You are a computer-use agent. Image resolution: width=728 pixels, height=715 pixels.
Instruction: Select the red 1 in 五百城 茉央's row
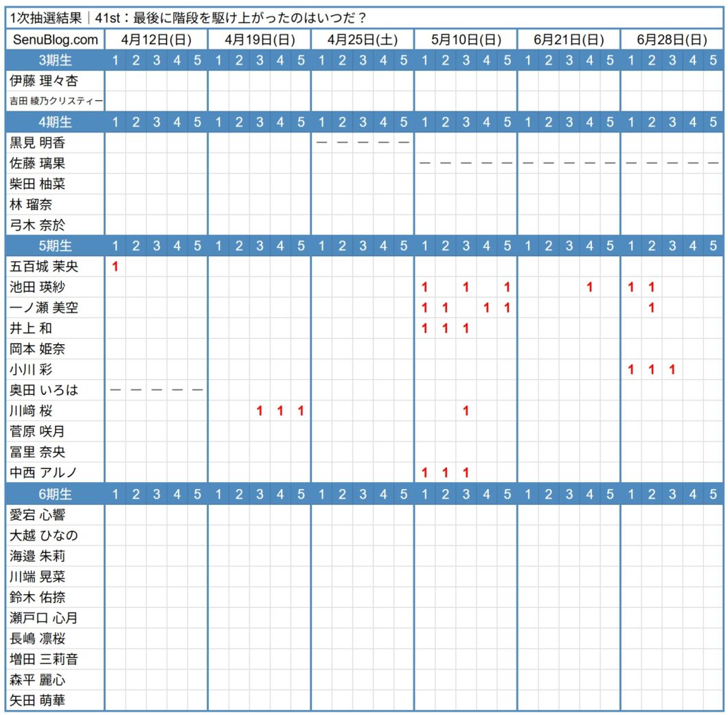[115, 266]
